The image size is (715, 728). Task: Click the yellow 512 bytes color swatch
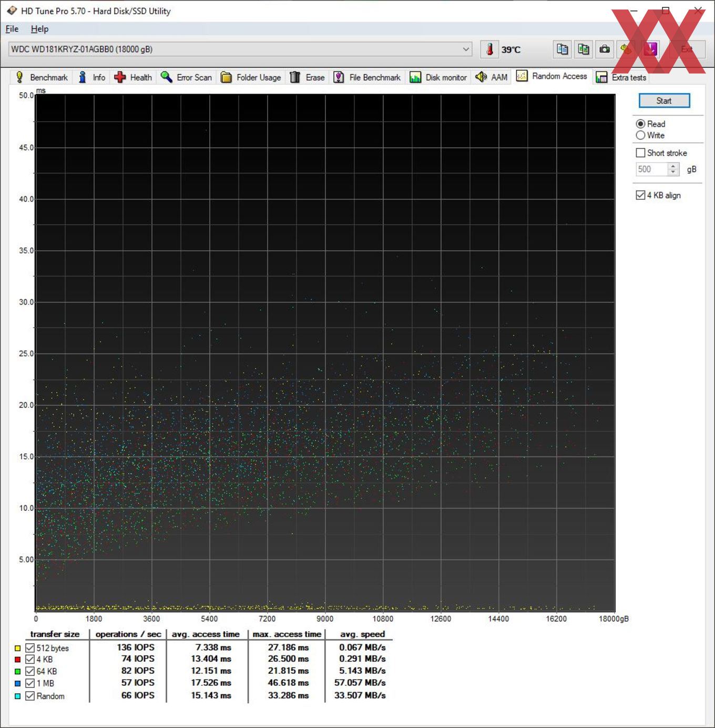coord(17,648)
